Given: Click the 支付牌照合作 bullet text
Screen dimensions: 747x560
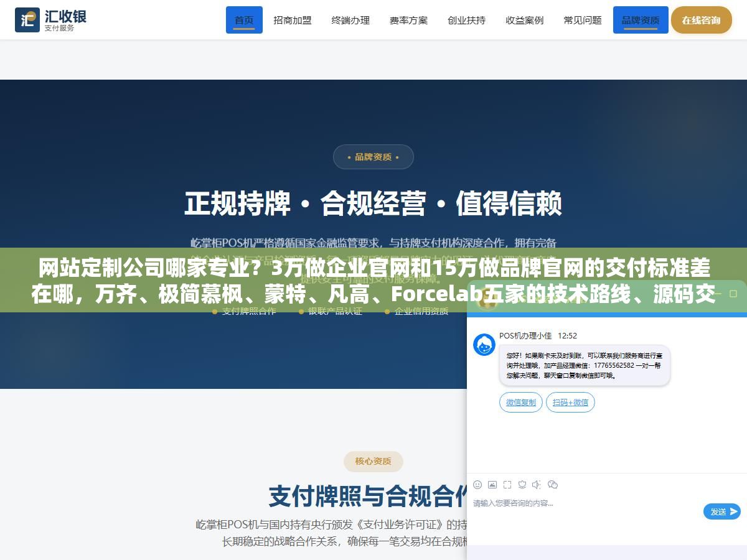Looking at the screenshot, I should pyautogui.click(x=249, y=311).
